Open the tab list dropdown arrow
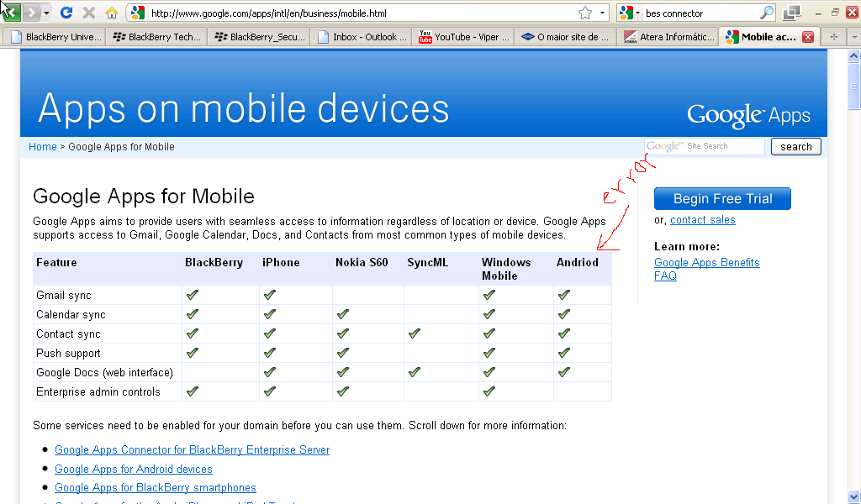Screen dimensions: 861x504 point(854,37)
